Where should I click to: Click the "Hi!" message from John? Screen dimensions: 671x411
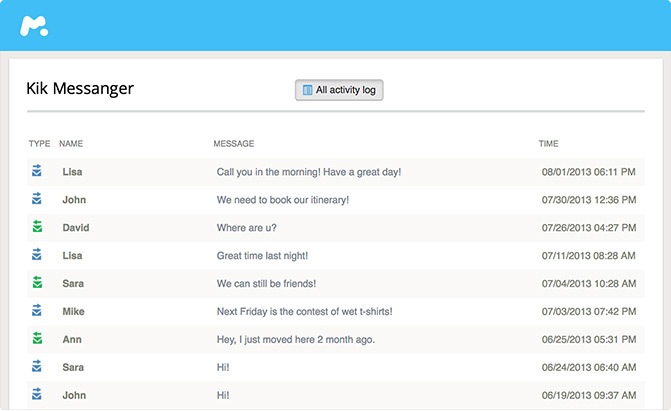coord(223,395)
